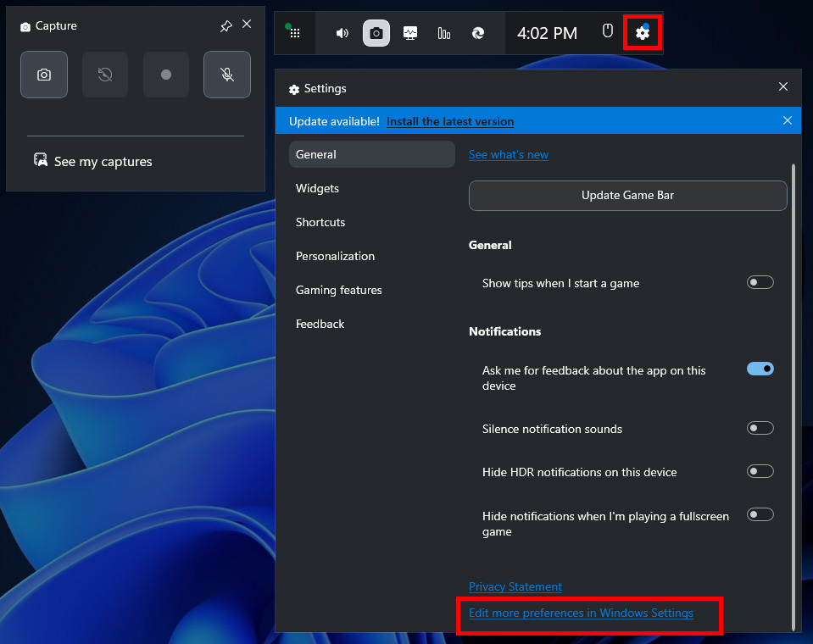The width and height of the screenshot is (813, 644).
Task: Click Edit more preferences in Windows Settings
Action: click(581, 613)
